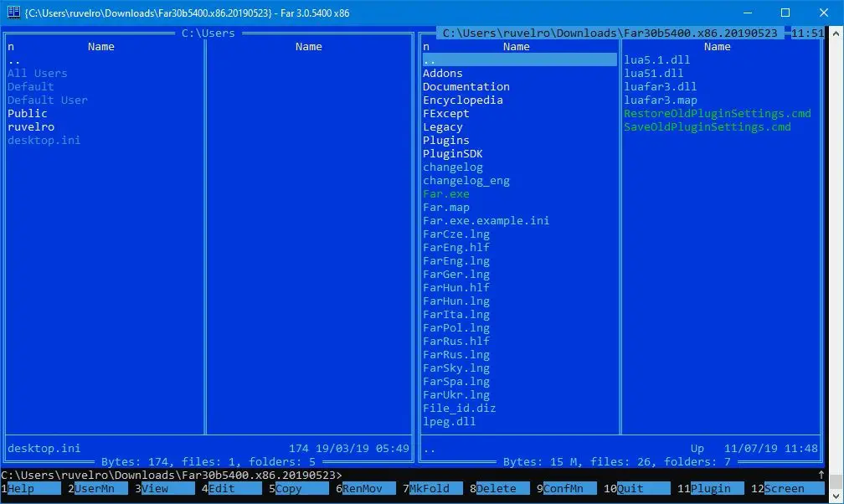Click the 12 Screen function key

tap(787, 488)
